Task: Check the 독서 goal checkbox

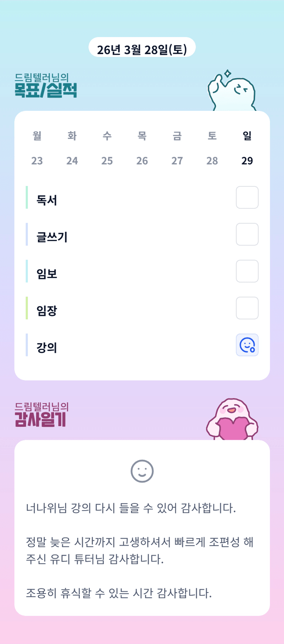Action: click(x=247, y=197)
